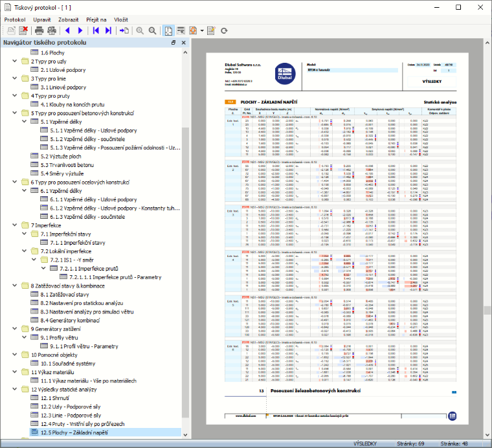Collapse the 7 Imperfekce folder
Image resolution: width=492 pixels, height=448 pixels.
point(14,225)
